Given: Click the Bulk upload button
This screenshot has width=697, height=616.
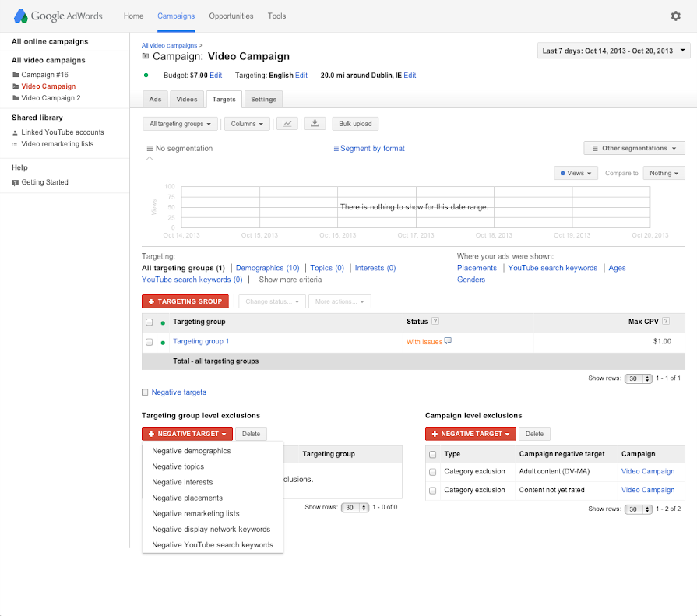Looking at the screenshot, I should point(355,124).
